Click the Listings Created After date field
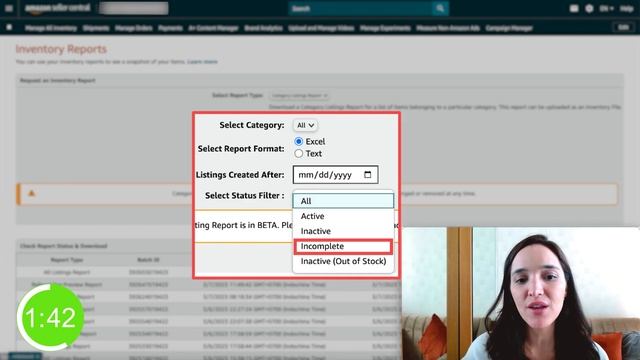This screenshot has height=360, width=640. [x=335, y=175]
